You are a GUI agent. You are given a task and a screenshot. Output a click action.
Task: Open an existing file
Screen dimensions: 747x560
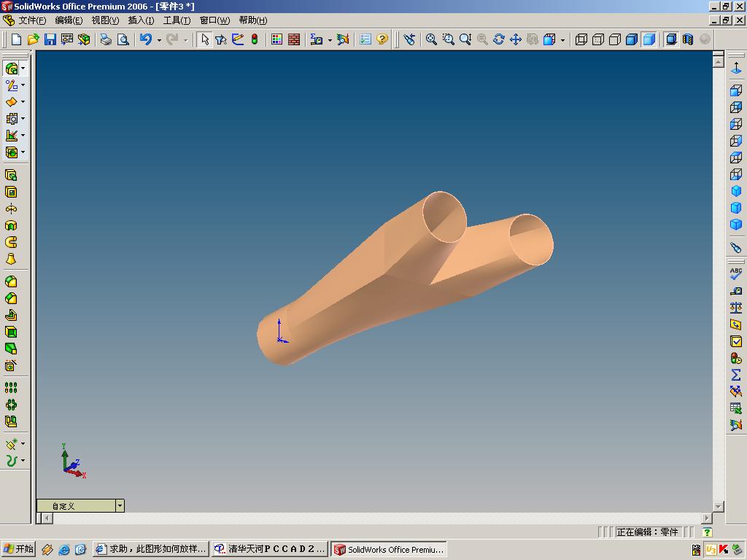click(33, 39)
